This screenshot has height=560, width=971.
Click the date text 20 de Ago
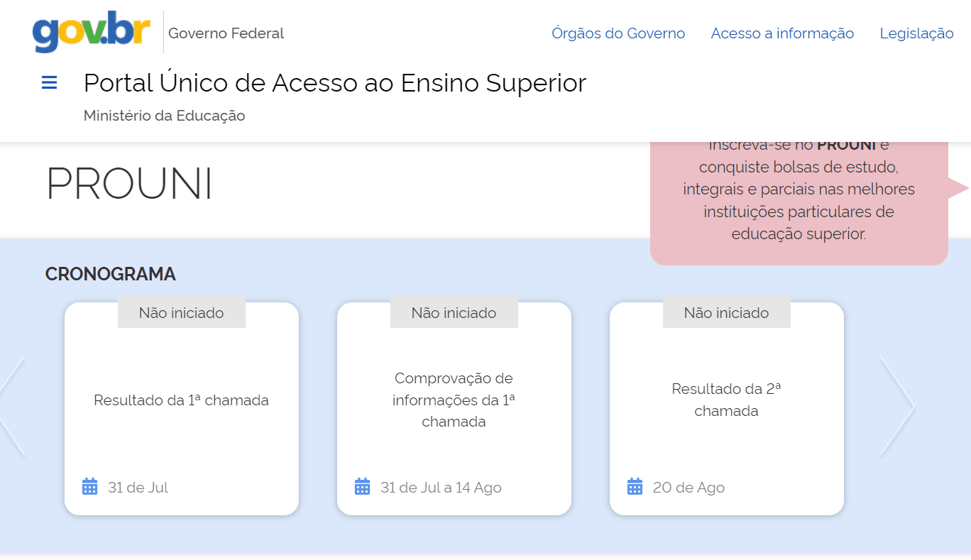click(x=689, y=488)
